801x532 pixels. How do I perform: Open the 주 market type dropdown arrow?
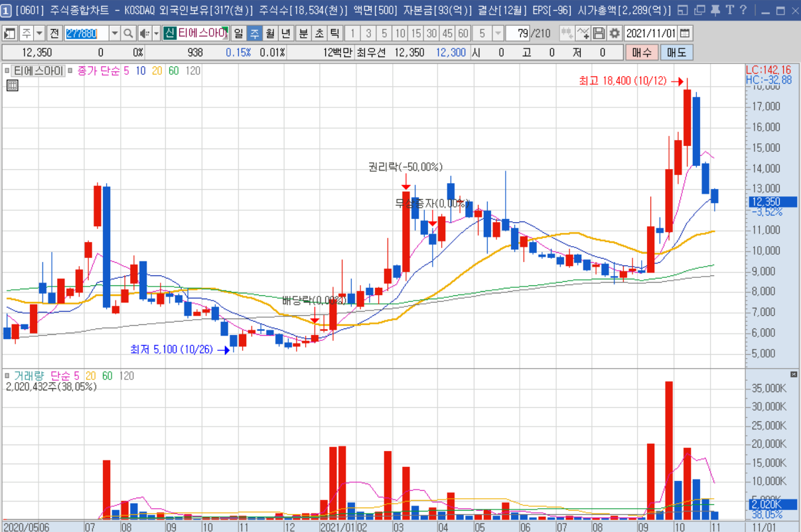click(x=39, y=33)
